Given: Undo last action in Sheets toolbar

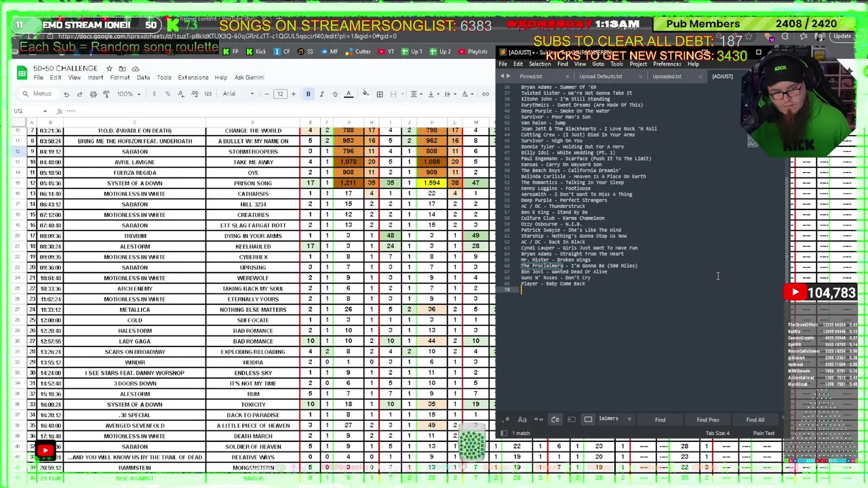Looking at the screenshot, I should coord(66,94).
